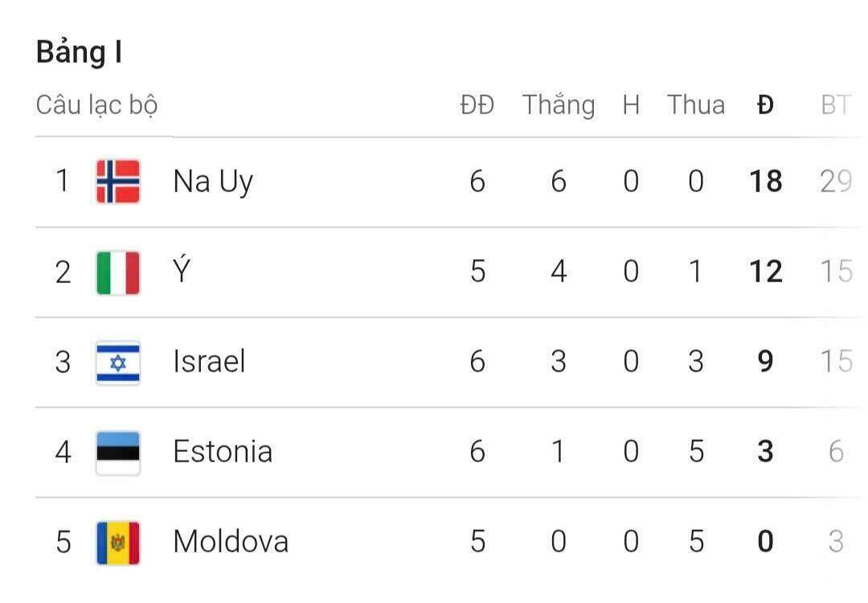Click the Italy flag icon

[118, 273]
